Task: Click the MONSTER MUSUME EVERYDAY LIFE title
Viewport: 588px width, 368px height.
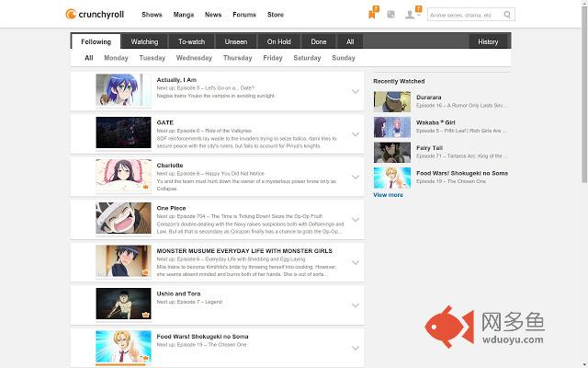Action: [x=244, y=251]
